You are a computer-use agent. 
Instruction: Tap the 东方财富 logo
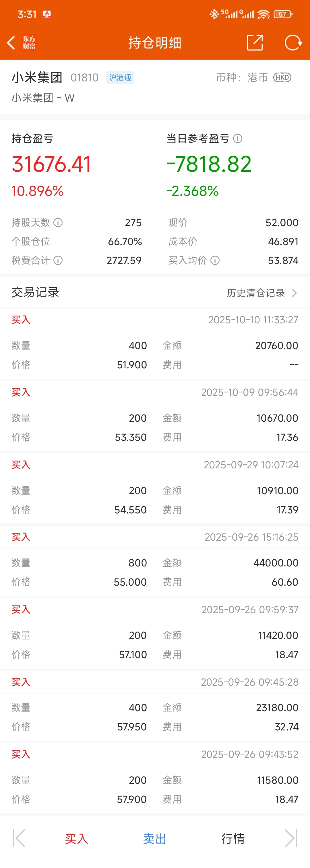coord(29,43)
